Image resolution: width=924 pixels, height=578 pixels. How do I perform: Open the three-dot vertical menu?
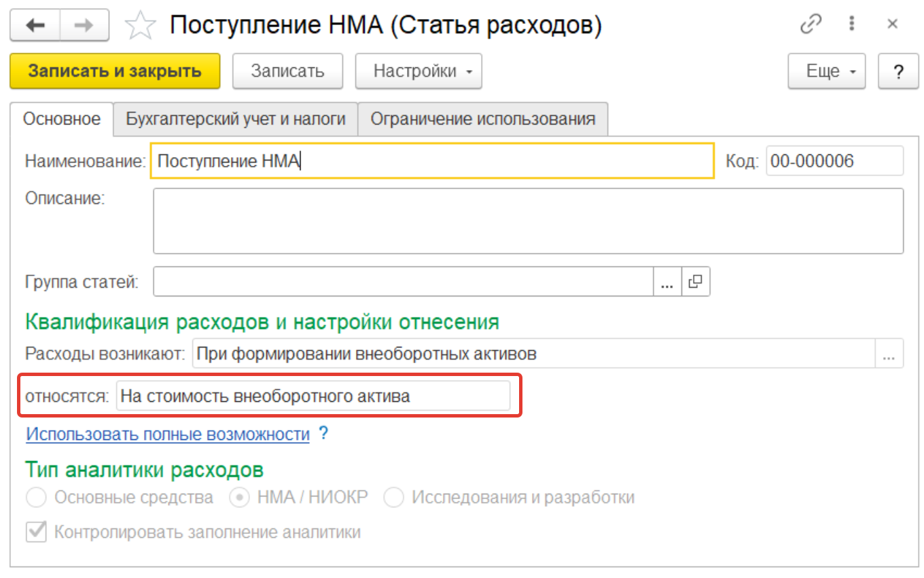pyautogui.click(x=851, y=24)
